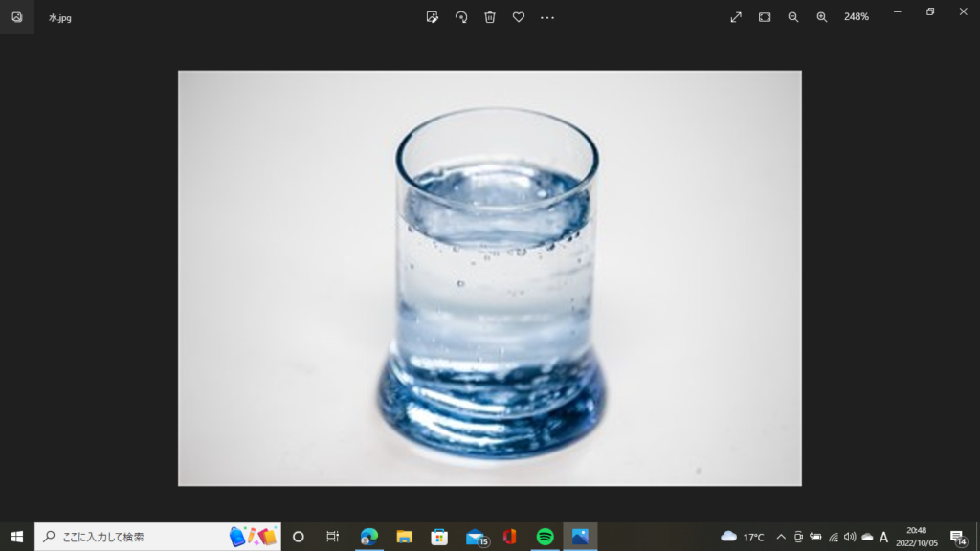Close the Photos window
Image resolution: width=980 pixels, height=551 pixels.
click(x=963, y=11)
